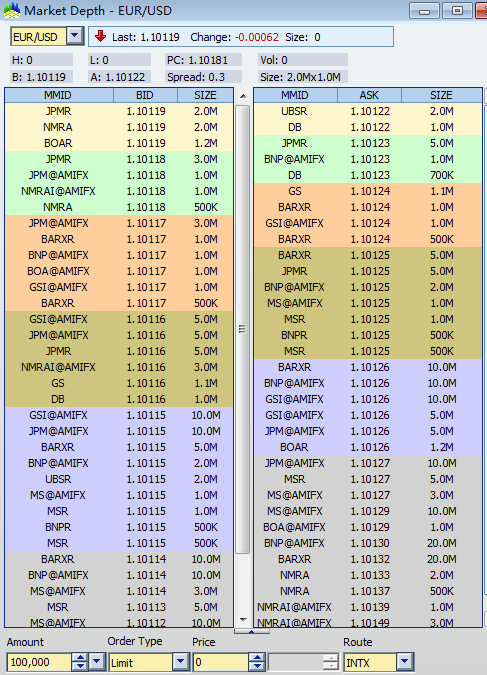Click the Size: 2.0Mx1.0M field

303,77
